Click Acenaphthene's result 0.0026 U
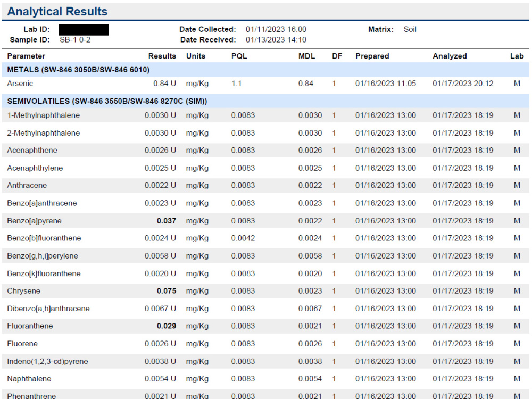Viewport: 532px width, 399px height. coord(160,151)
